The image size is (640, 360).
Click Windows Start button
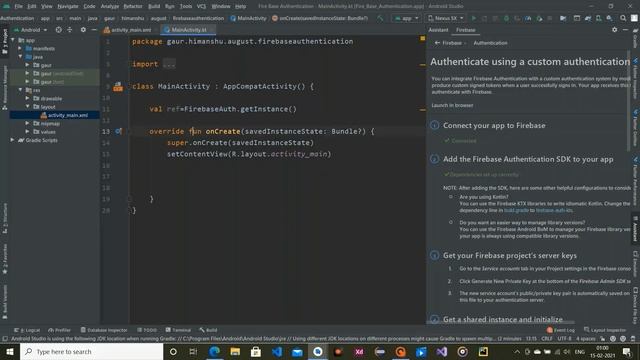(10, 351)
